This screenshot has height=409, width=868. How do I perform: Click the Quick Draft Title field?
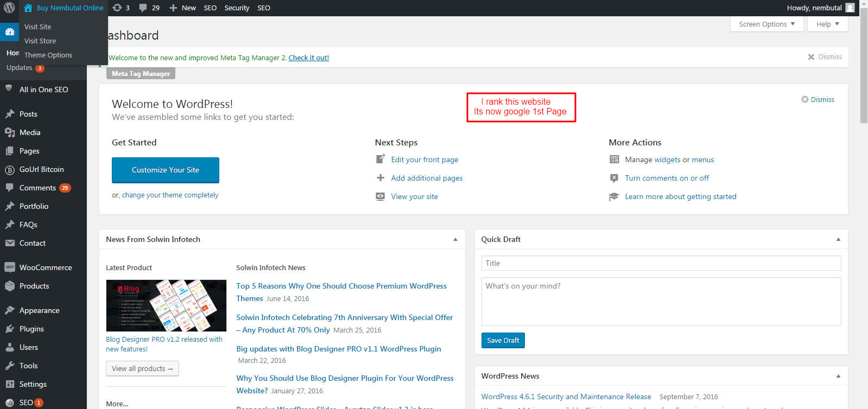click(661, 263)
